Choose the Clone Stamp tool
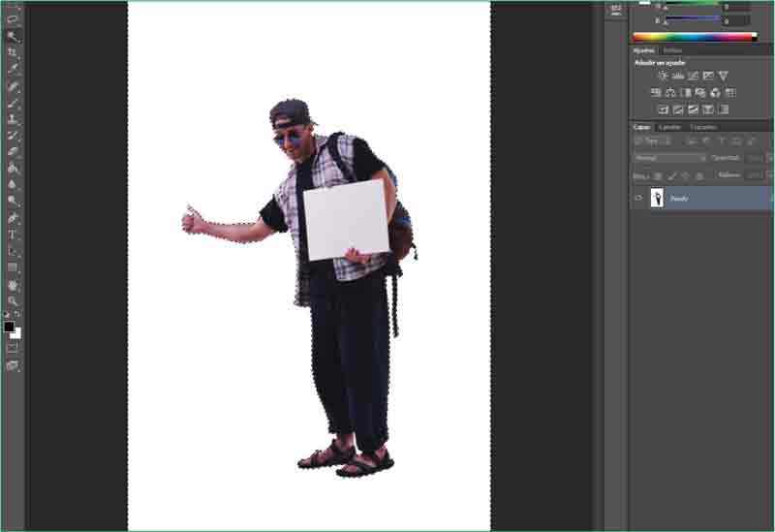The width and height of the screenshot is (775, 532). click(13, 119)
